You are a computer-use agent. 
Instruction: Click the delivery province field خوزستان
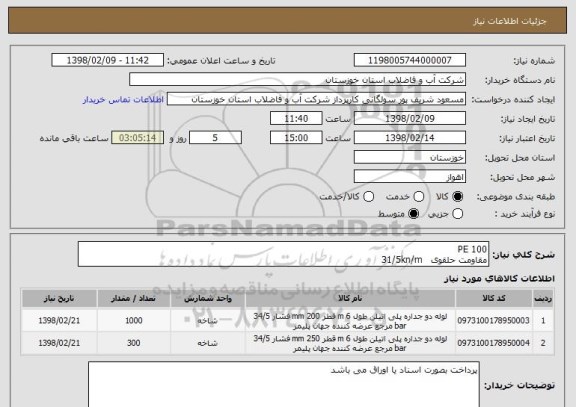click(410, 157)
